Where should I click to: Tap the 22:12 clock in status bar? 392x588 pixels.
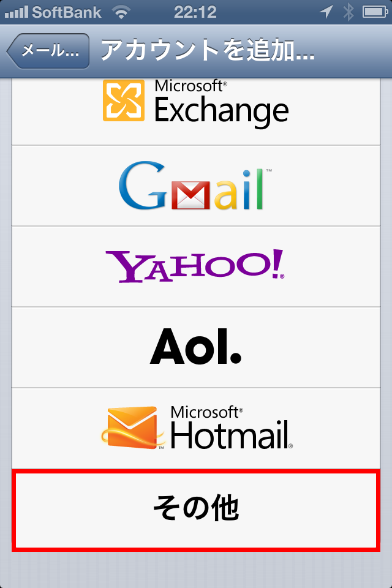[x=195, y=12]
